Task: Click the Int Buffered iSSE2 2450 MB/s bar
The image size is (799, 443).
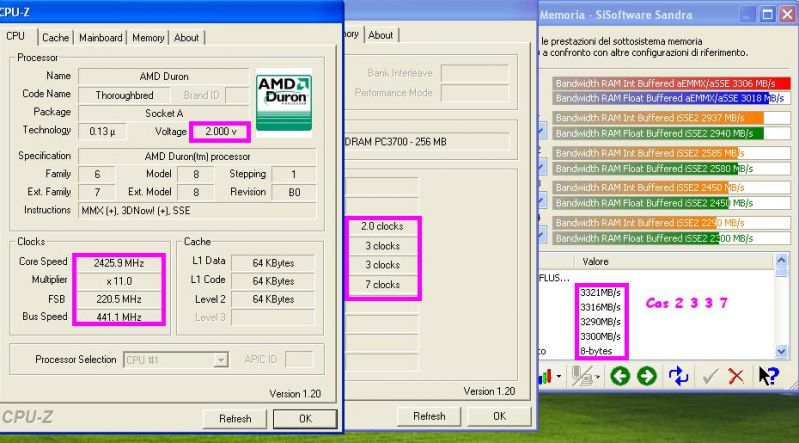Action: [x=672, y=188]
